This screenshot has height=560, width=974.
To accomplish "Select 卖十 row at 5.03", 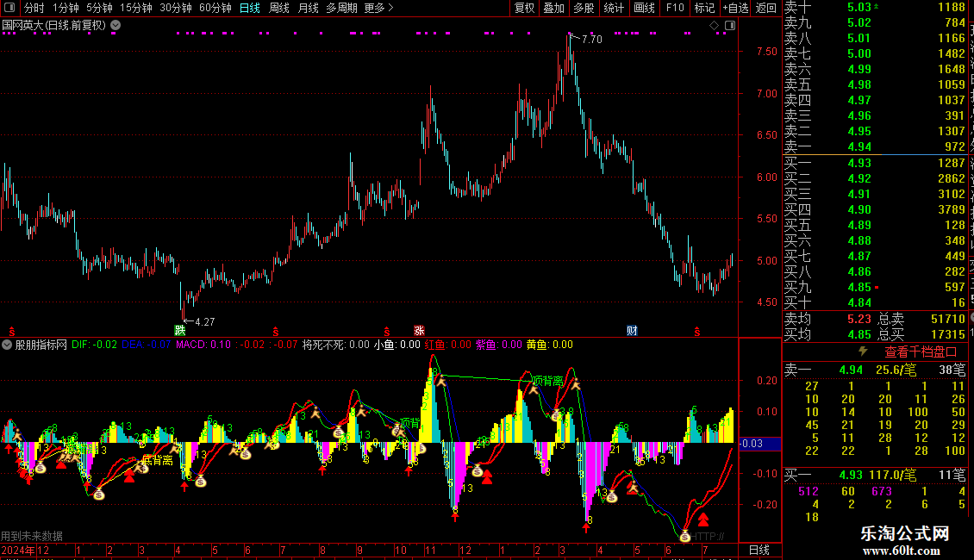I will click(x=875, y=7).
